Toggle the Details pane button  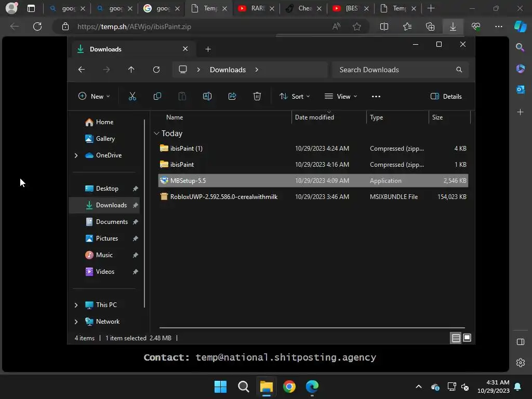(446, 96)
